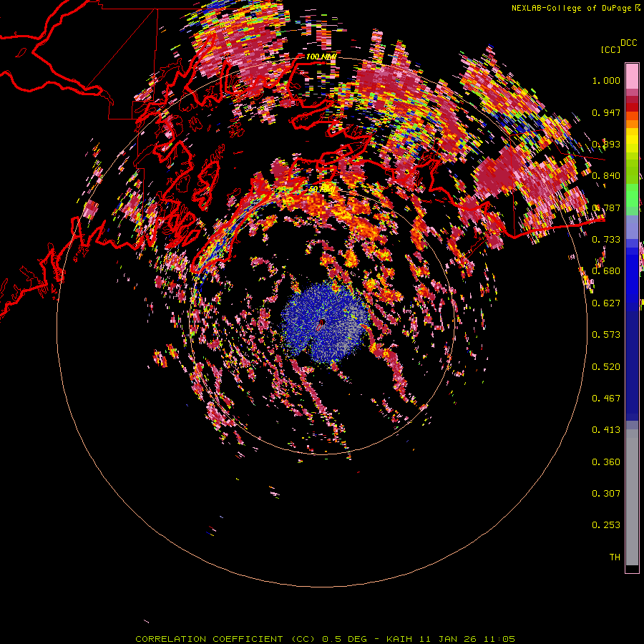Click the 0.5 DEG elevation text in the caption
This screenshot has height=644, width=644.
[344, 639]
